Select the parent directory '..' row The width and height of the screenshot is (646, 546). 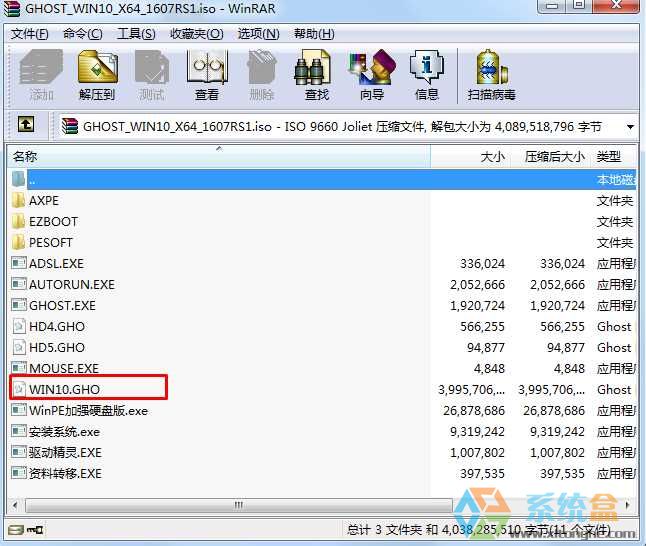pos(323,180)
